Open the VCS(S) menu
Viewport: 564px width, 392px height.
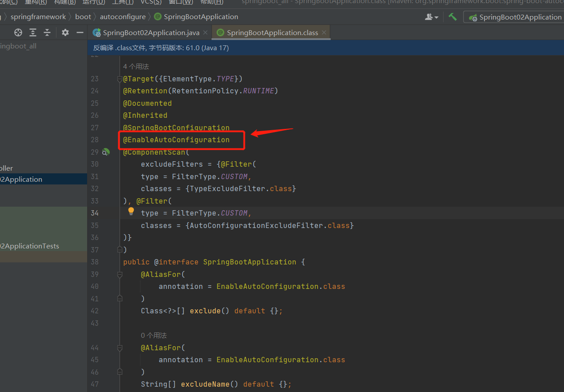pos(152,2)
